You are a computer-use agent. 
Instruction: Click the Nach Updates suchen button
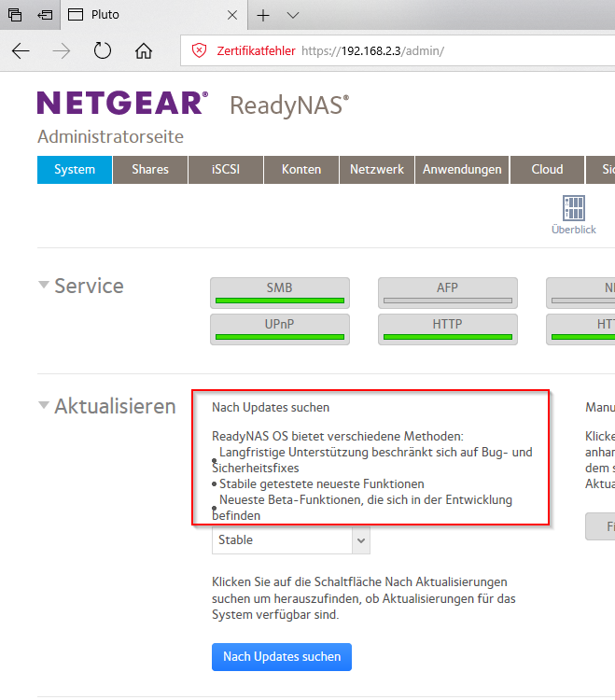(x=282, y=657)
